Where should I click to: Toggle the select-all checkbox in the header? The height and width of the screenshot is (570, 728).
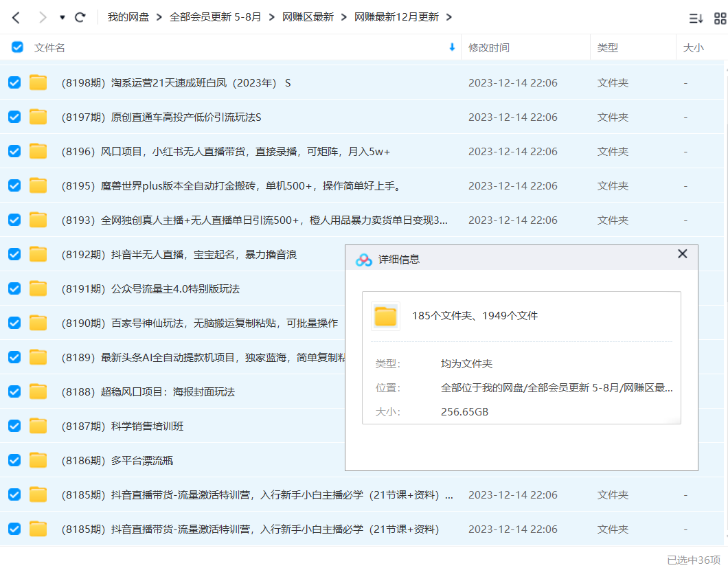coord(16,47)
